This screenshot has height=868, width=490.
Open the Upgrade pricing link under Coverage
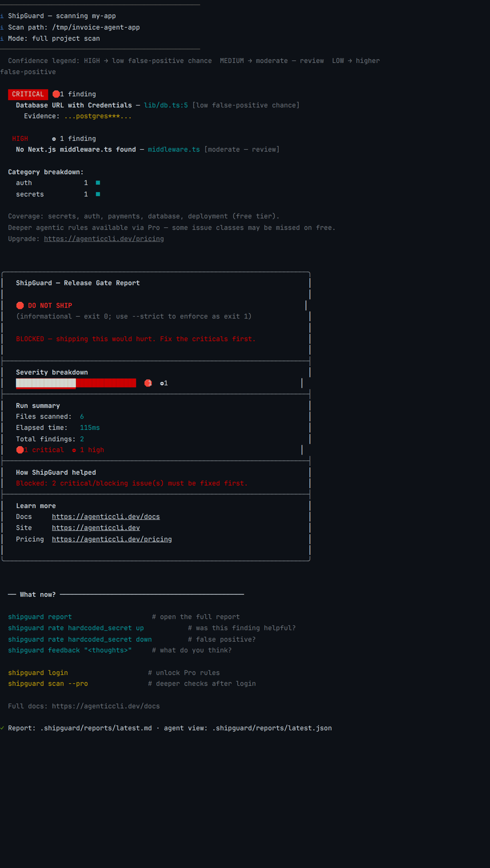click(x=104, y=238)
